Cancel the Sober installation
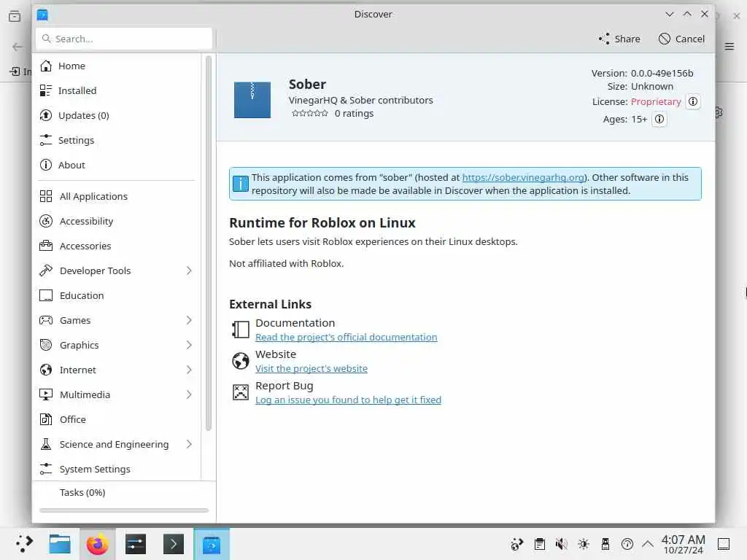This screenshot has width=747, height=560. [681, 39]
